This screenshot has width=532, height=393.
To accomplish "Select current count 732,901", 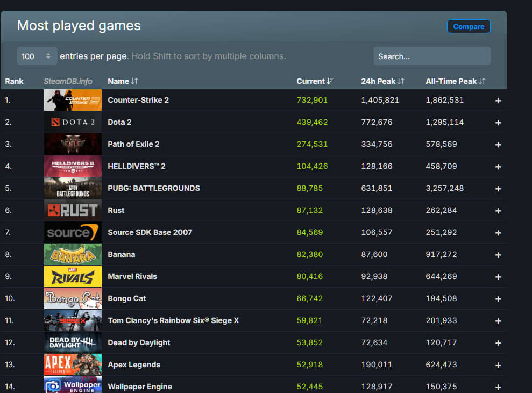I will [x=312, y=100].
